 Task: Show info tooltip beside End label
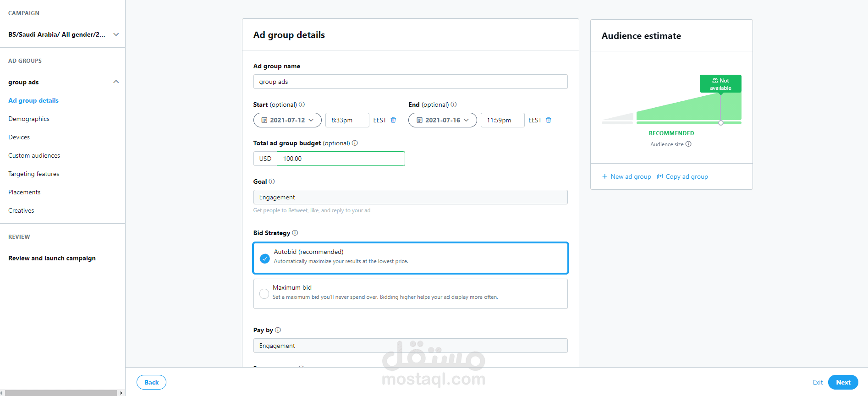tap(454, 104)
